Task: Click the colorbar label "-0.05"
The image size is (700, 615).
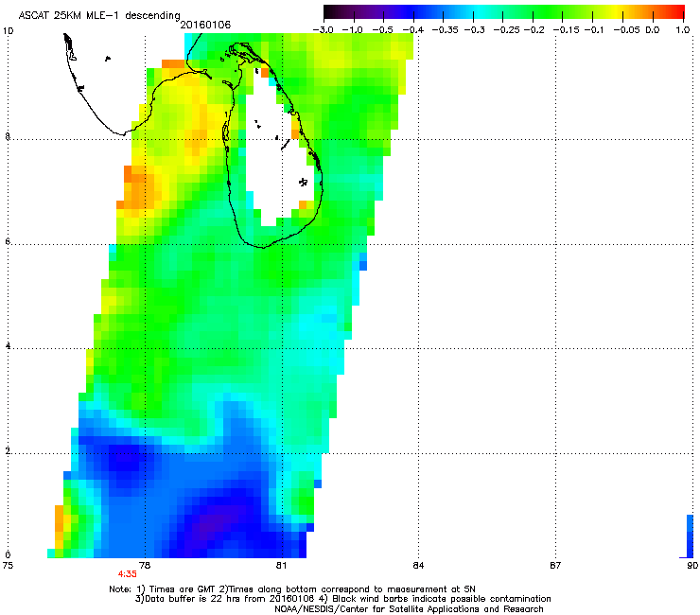Action: click(x=626, y=30)
